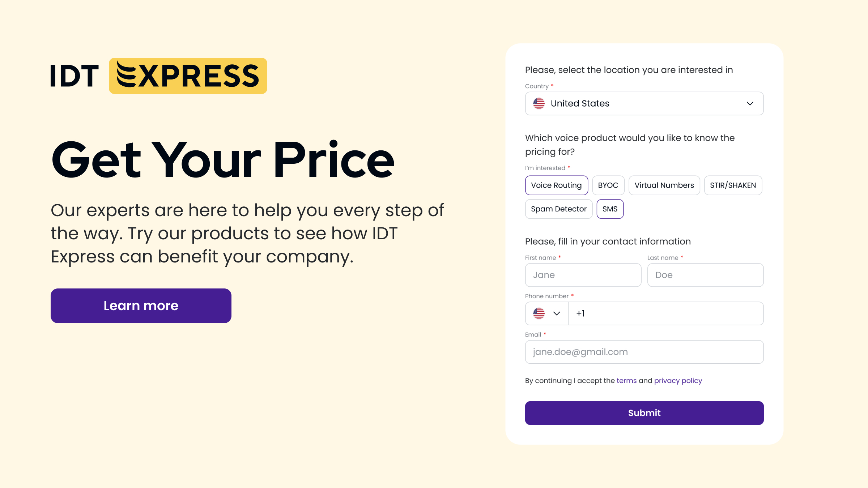868x488 pixels.
Task: Open the terms link
Action: point(626,380)
